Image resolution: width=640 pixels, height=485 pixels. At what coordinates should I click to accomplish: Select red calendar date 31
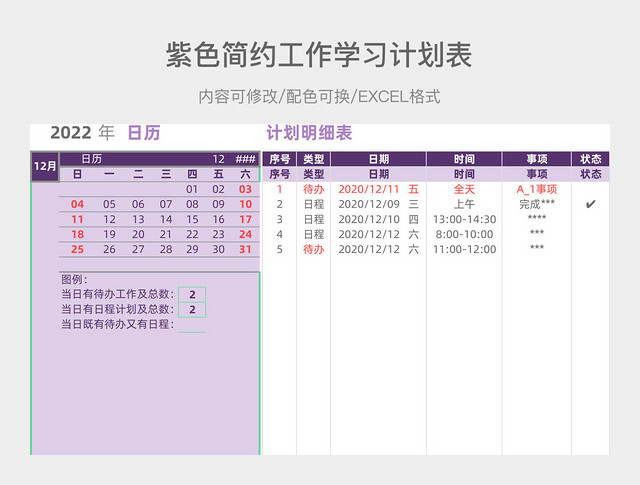click(x=245, y=249)
